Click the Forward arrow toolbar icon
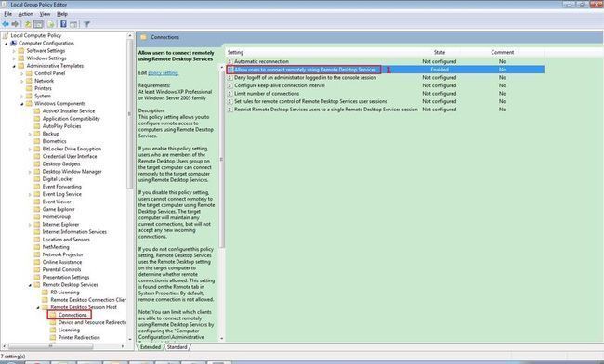This screenshot has width=604, height=364. coord(15,24)
